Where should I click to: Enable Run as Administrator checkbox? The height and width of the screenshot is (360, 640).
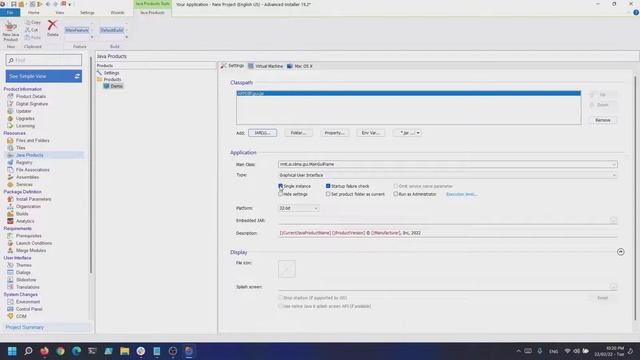point(396,194)
